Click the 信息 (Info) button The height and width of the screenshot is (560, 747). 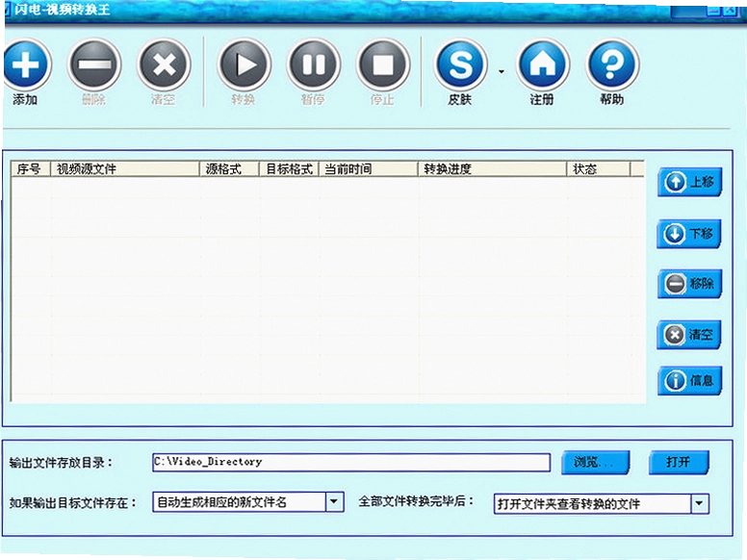point(690,380)
